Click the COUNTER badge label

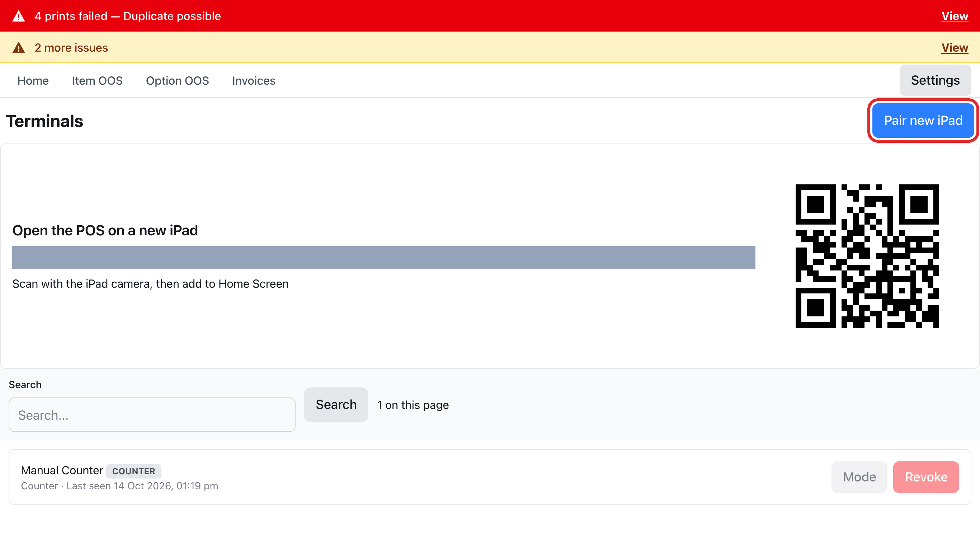(x=133, y=471)
